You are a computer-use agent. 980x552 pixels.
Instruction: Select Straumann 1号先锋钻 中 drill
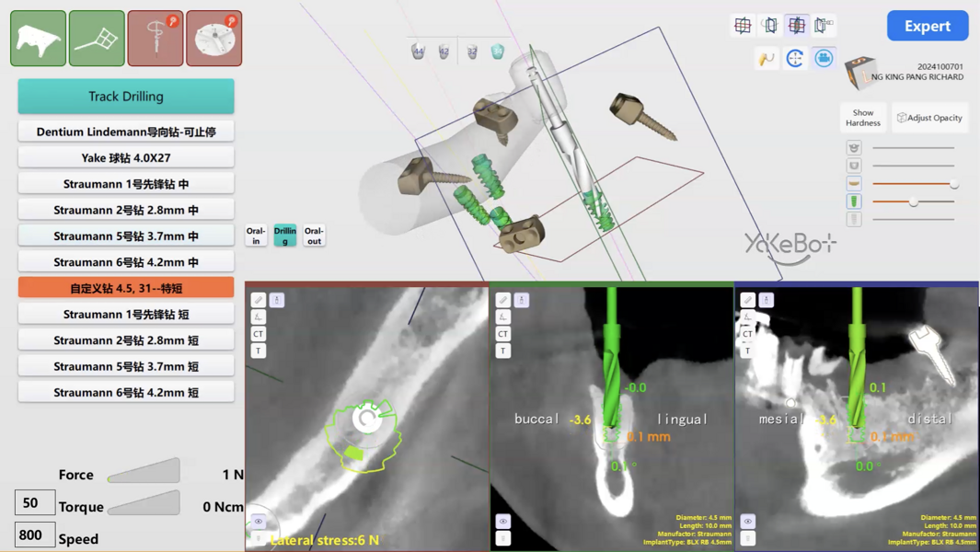point(126,184)
